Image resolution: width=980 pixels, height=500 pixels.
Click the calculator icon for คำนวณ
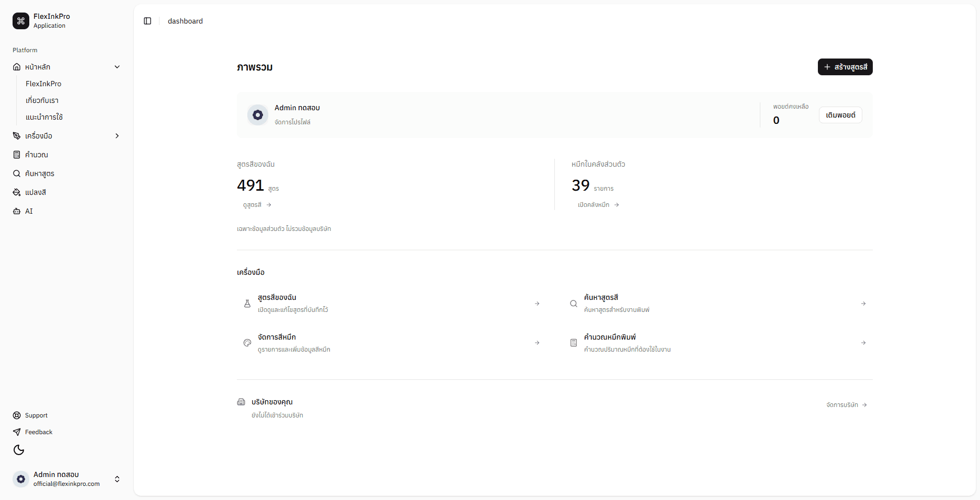coord(17,155)
